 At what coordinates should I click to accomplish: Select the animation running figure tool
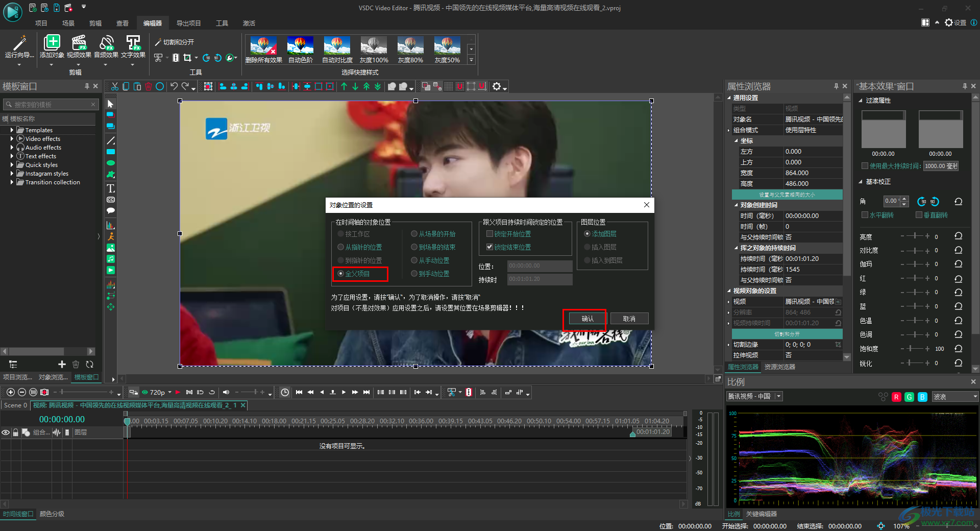110,236
